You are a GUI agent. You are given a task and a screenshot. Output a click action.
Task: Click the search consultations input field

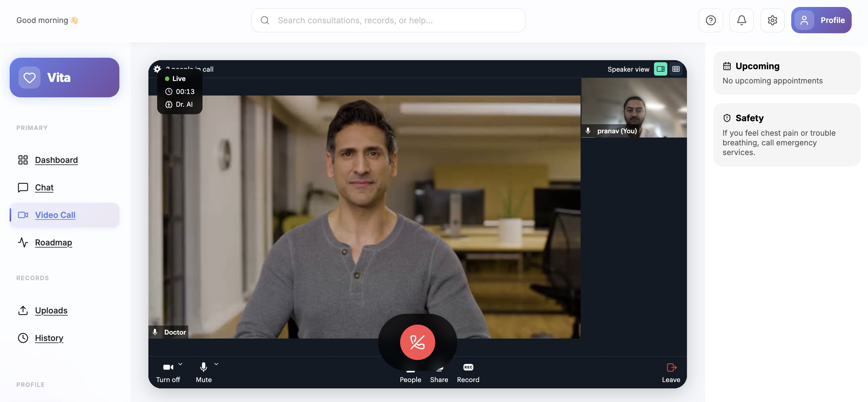(x=387, y=20)
